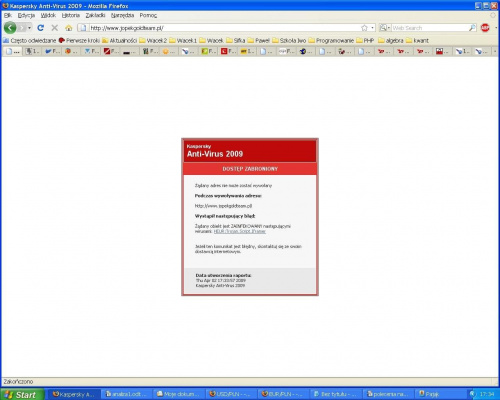Image resolution: width=500 pixels, height=400 pixels.
Task: Switch to analiza1.odt taskbar window
Action: pos(126,395)
